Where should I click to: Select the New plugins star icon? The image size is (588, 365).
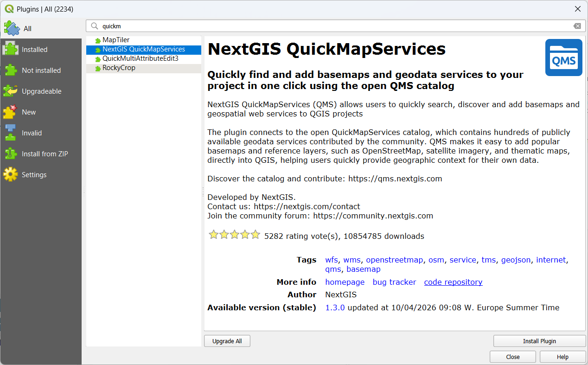(x=11, y=112)
